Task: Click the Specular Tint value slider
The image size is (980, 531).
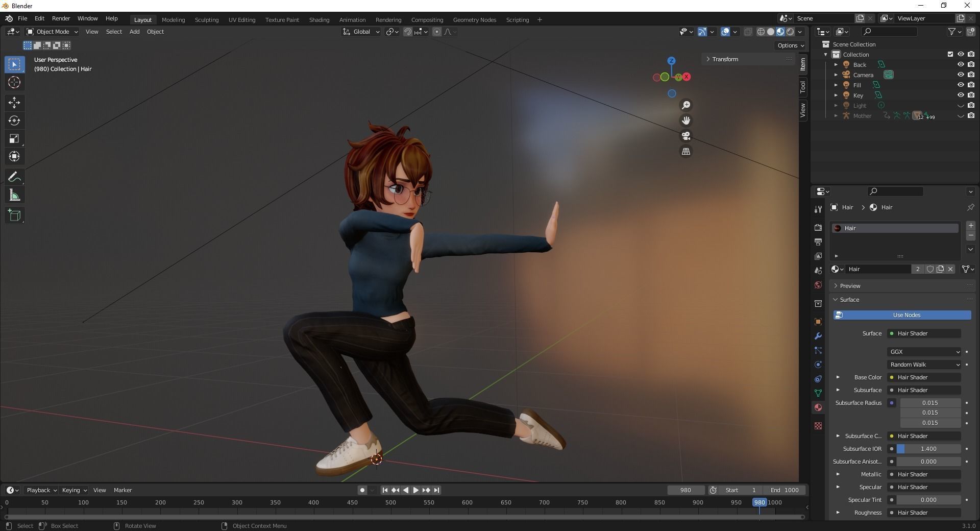Action: tap(928, 500)
